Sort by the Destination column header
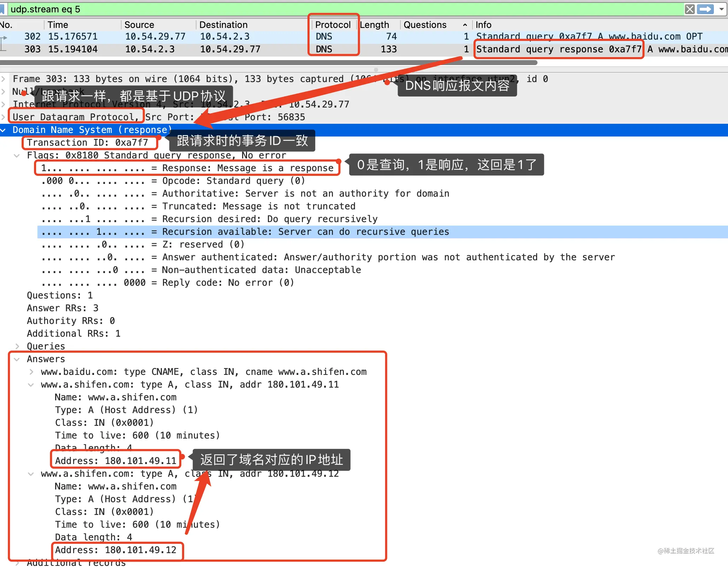Image resolution: width=728 pixels, height=568 pixels. pyautogui.click(x=223, y=25)
